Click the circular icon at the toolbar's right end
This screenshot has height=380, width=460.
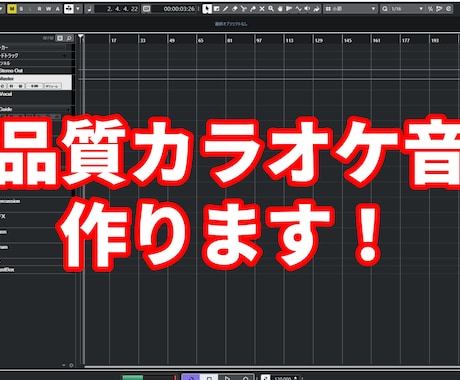point(449,9)
